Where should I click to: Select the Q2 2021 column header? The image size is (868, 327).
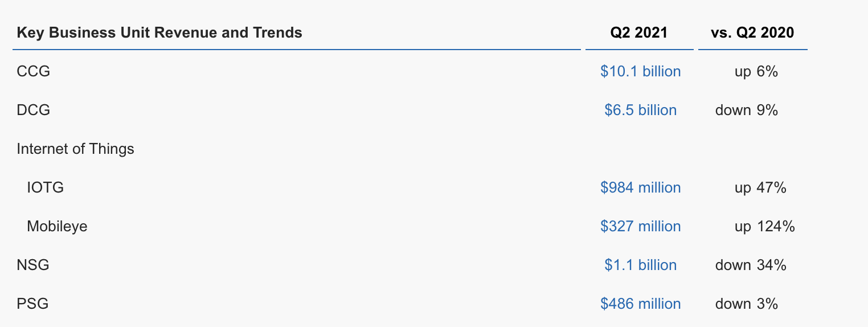click(639, 32)
